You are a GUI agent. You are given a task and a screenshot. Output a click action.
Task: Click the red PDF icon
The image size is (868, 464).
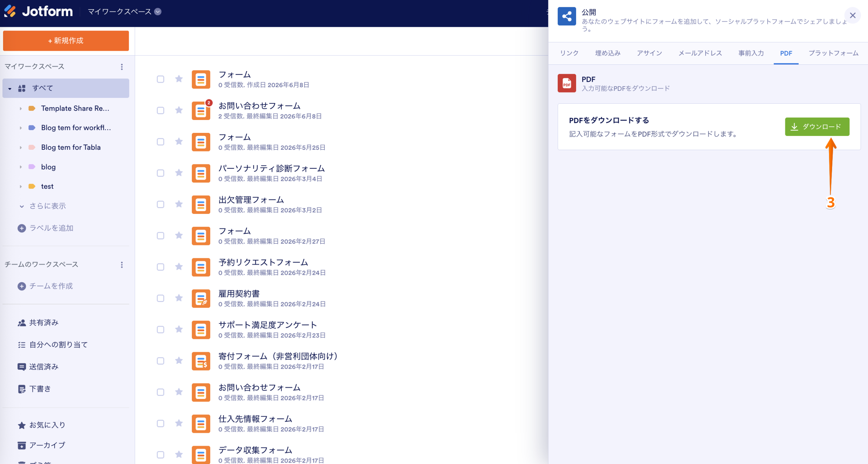567,83
